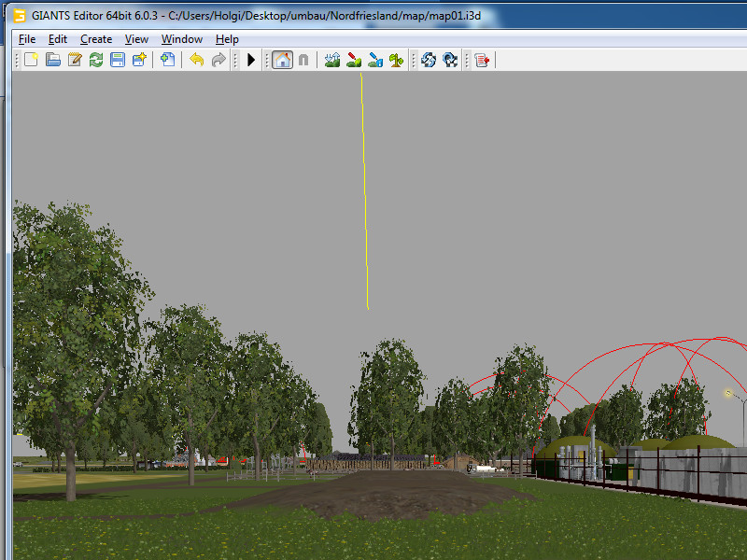Toggle the magnet snap button
Image resolution: width=747 pixels, height=560 pixels.
(303, 60)
